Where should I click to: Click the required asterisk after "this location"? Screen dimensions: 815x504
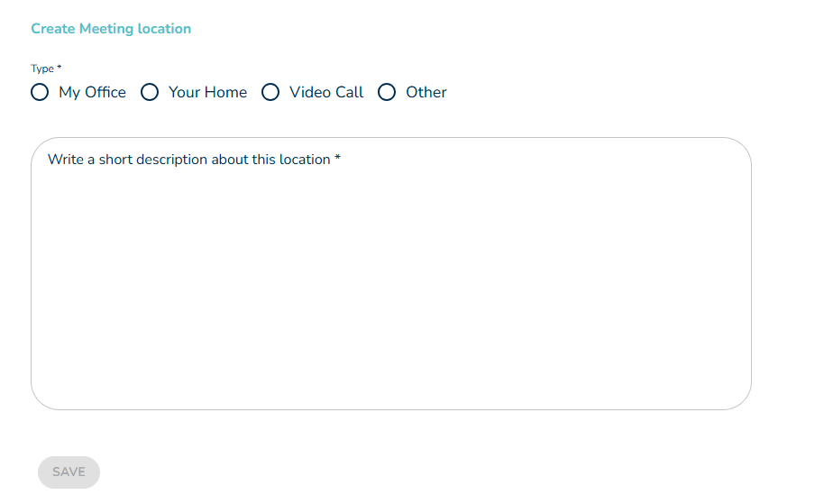(337, 159)
